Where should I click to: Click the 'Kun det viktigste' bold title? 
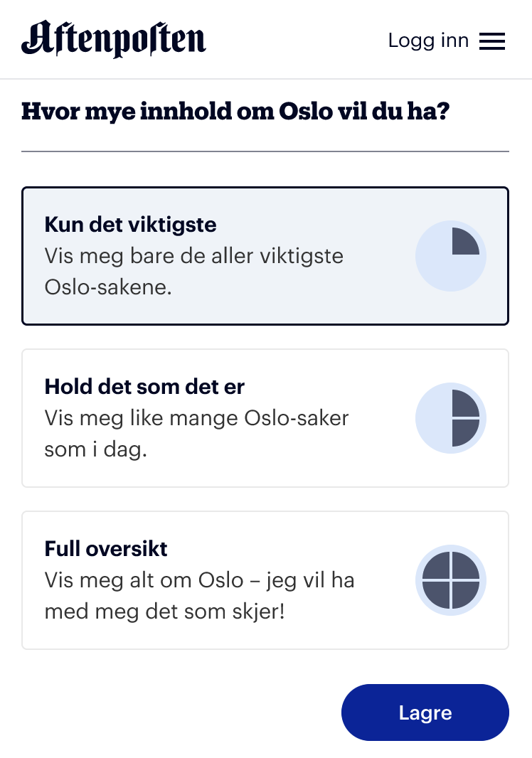point(131,224)
